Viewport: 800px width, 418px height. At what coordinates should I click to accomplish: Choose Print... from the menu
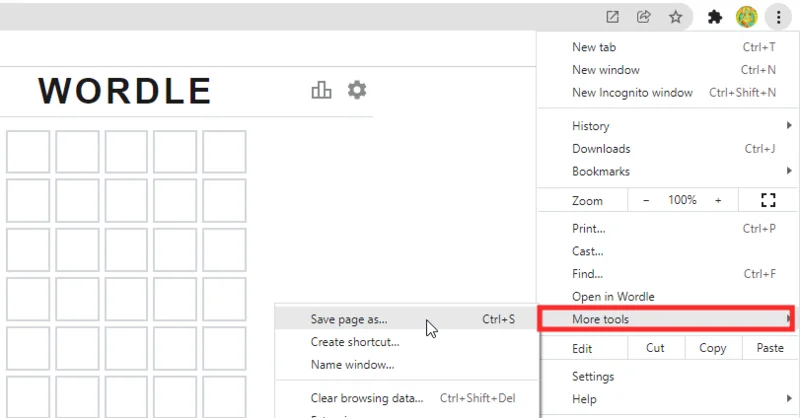tap(668, 229)
